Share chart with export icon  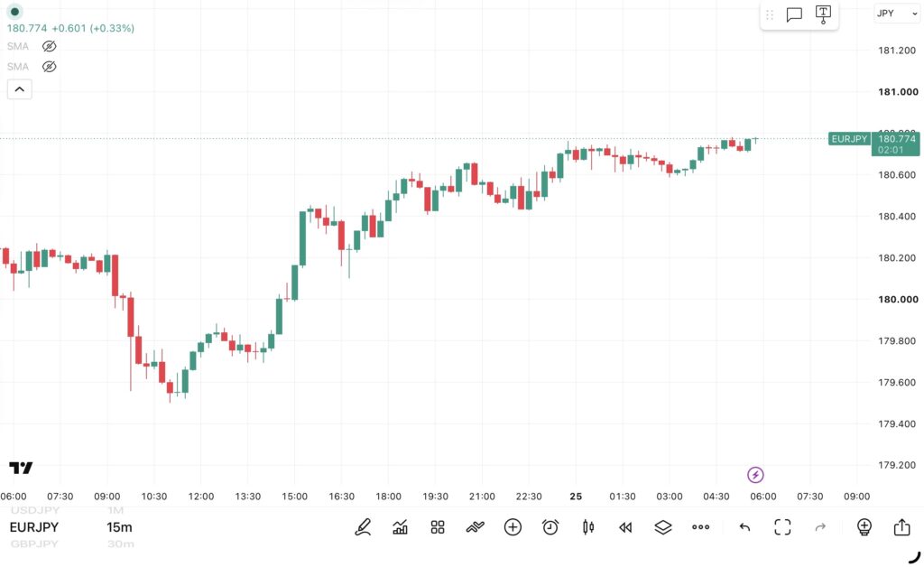tap(901, 526)
